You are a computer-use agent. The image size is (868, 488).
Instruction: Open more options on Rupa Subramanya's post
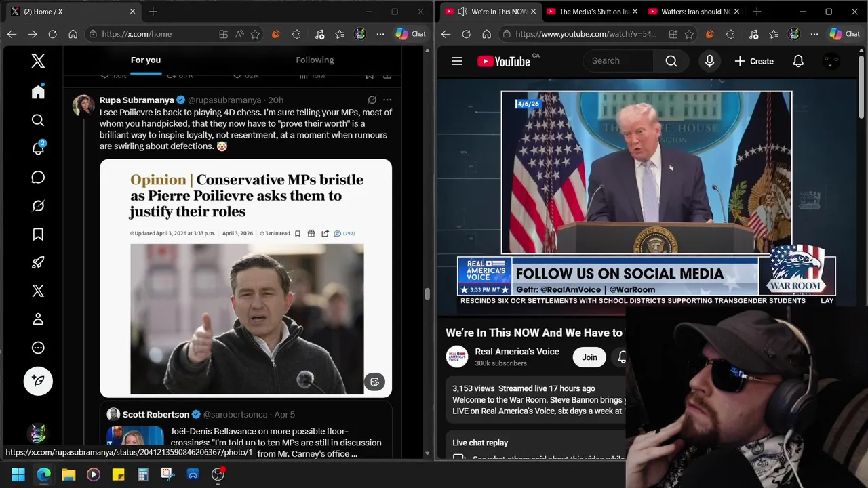[387, 100]
